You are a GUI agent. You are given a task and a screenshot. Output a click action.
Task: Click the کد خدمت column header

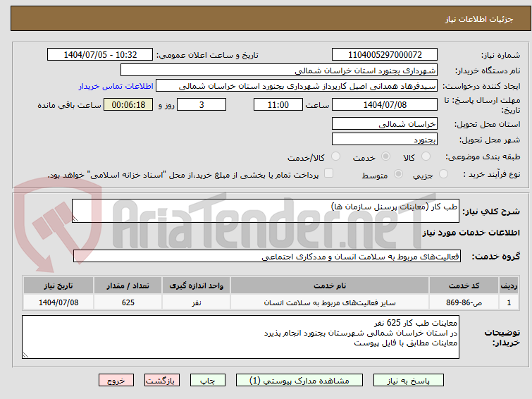tap(464, 286)
